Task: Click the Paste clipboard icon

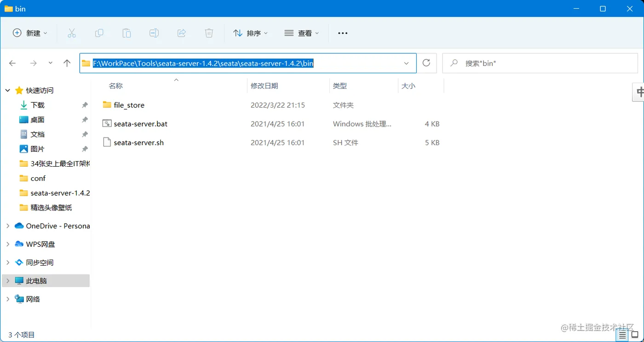Action: [x=126, y=33]
